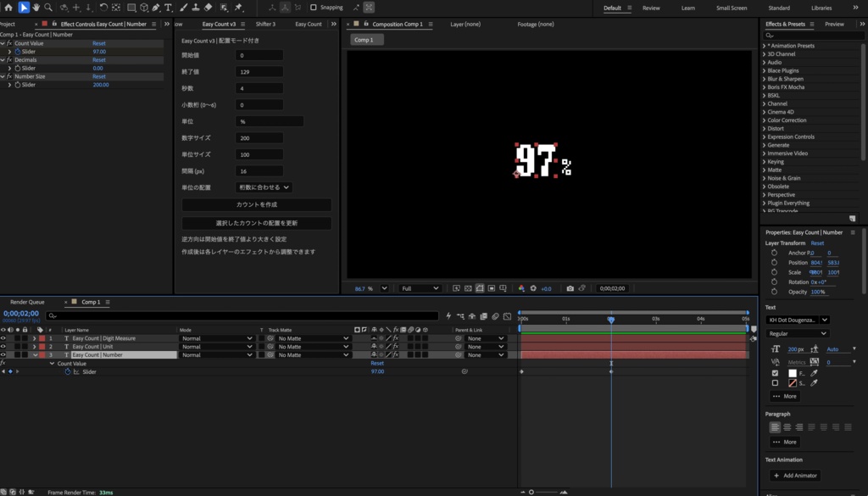The width and height of the screenshot is (868, 496).
Task: Click the 終了値 input field
Action: (x=259, y=71)
